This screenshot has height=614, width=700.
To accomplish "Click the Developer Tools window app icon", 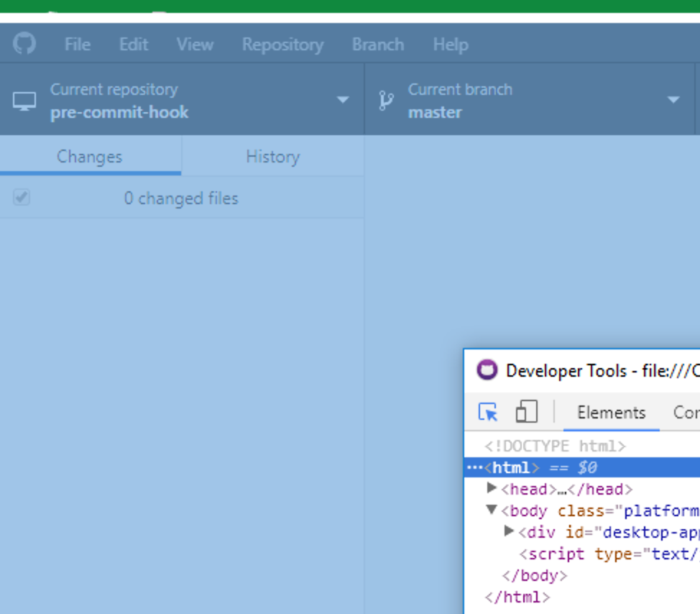I will (x=487, y=370).
